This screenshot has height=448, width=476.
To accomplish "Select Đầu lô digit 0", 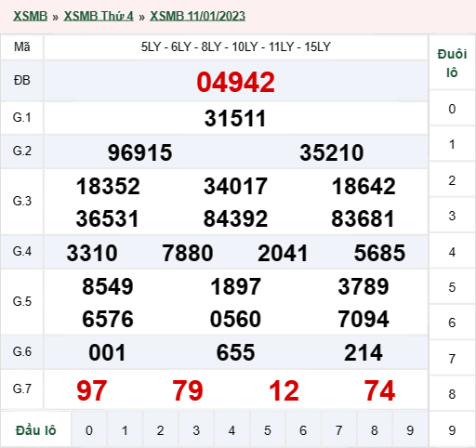I will tap(89, 430).
